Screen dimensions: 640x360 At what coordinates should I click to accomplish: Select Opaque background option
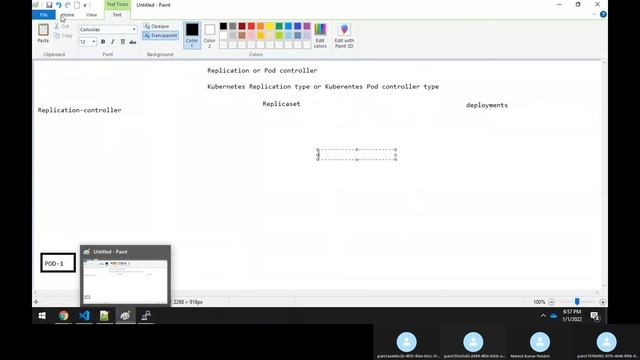tap(156, 26)
